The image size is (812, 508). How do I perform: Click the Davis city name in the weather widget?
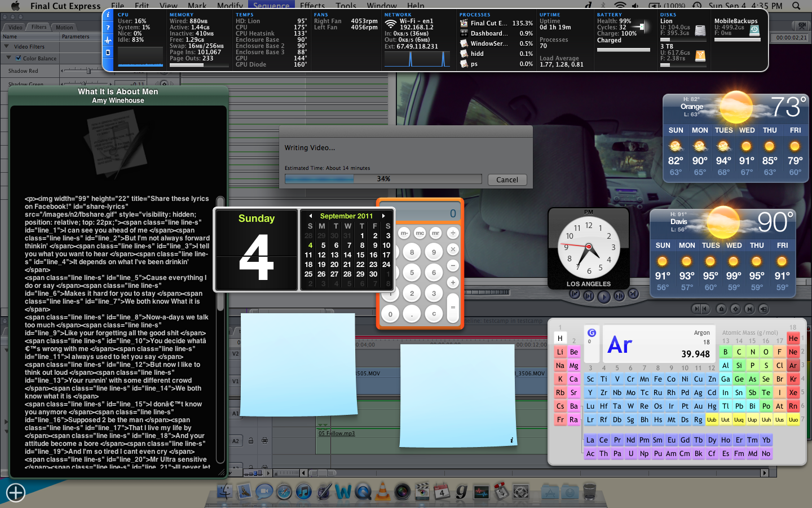pos(678,221)
